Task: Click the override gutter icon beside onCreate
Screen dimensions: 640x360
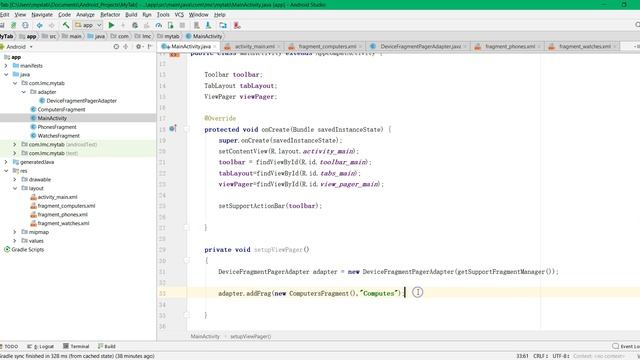Action: pyautogui.click(x=173, y=129)
